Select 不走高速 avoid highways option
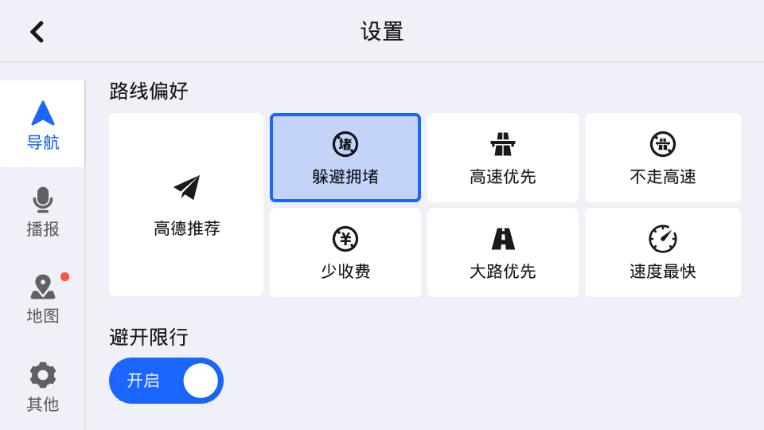 point(663,158)
